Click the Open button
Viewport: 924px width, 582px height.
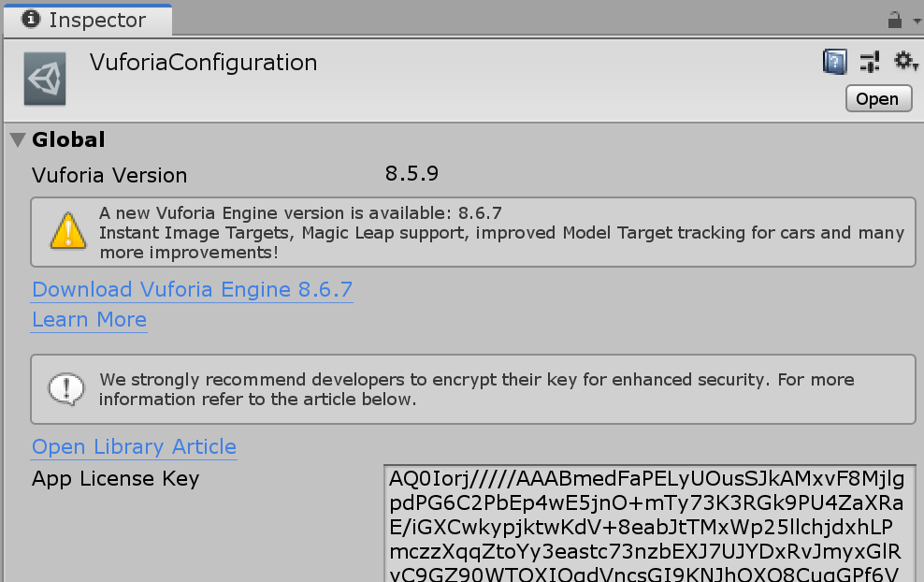(x=878, y=98)
